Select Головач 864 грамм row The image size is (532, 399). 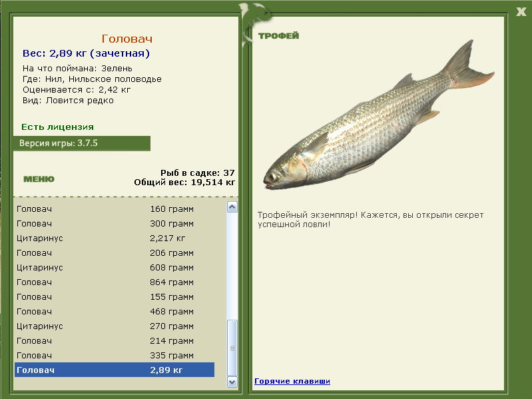(x=115, y=282)
